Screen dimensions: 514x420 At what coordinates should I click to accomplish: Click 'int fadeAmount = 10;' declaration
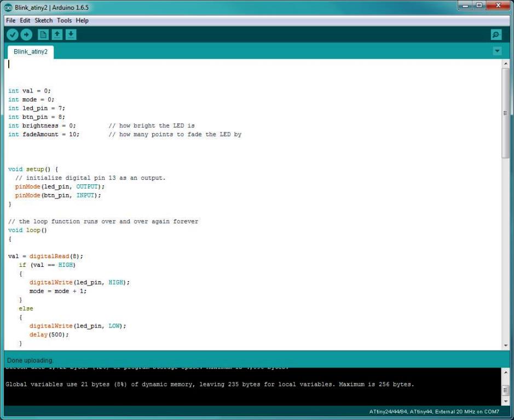click(x=44, y=135)
